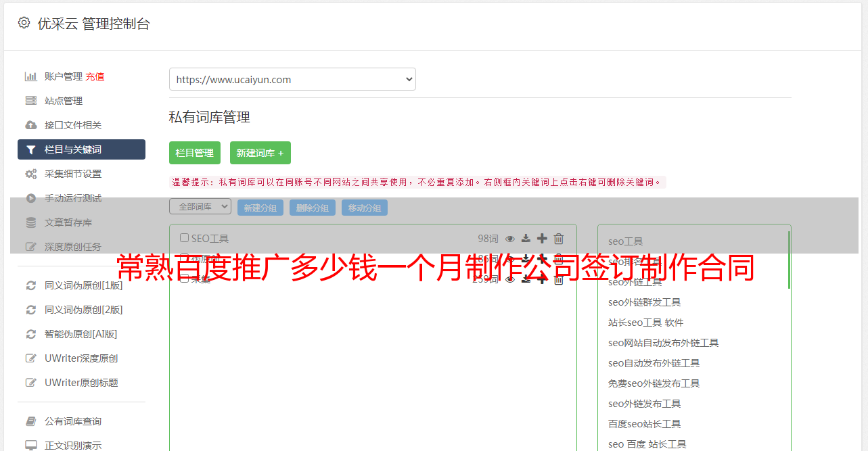Open 账户管理 via its bar-chart icon

pos(31,76)
